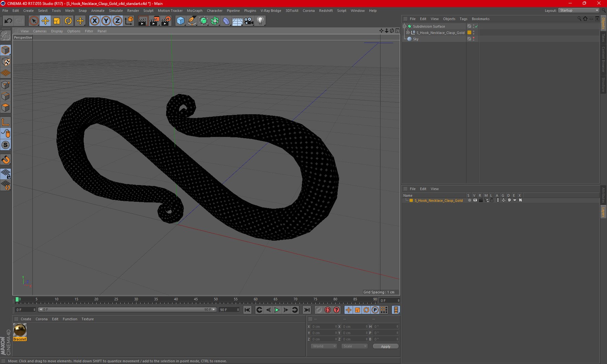Render the active view
Screen dimensions: 607x364
142,21
